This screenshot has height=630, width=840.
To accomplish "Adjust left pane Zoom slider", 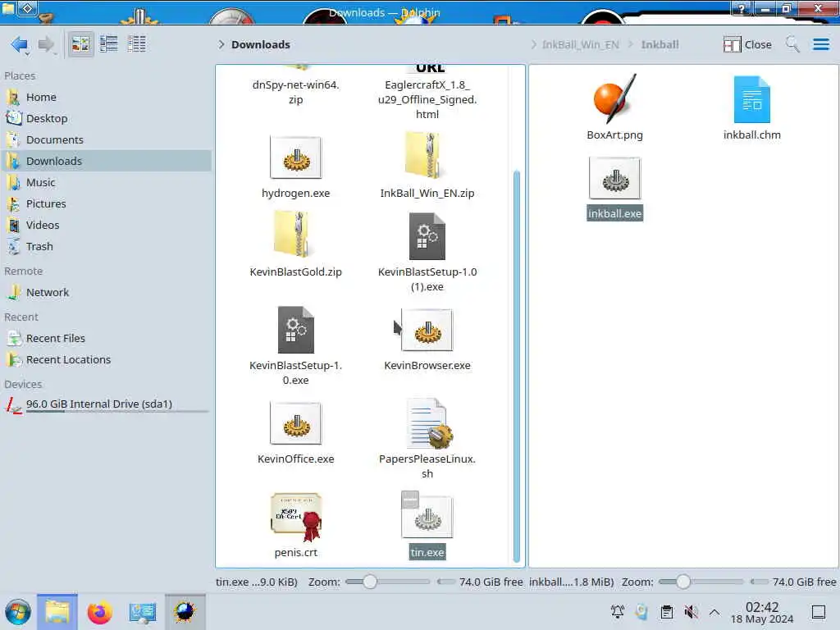I will point(387,582).
